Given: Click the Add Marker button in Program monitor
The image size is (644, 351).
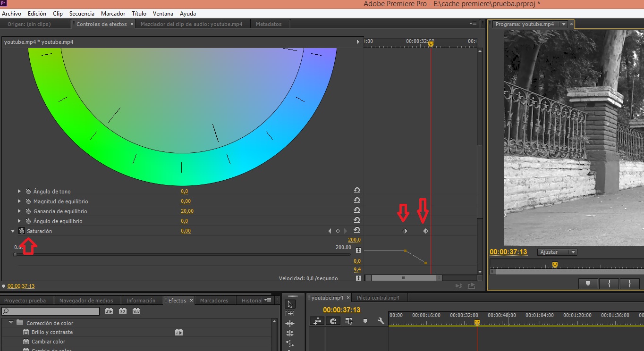Looking at the screenshot, I should pos(588,284).
